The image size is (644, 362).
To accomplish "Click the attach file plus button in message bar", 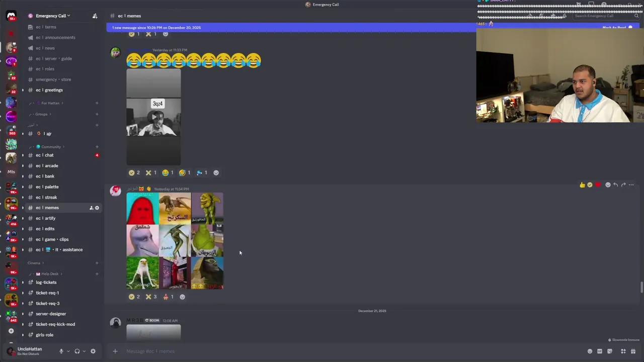I will [x=115, y=351].
